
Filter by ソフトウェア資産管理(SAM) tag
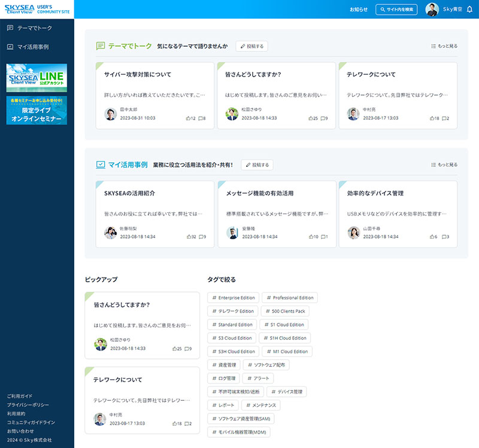pyautogui.click(x=241, y=419)
